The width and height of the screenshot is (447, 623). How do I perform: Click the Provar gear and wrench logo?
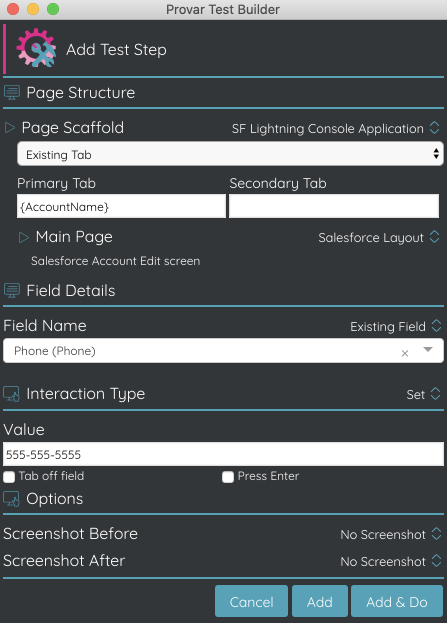[x=36, y=48]
